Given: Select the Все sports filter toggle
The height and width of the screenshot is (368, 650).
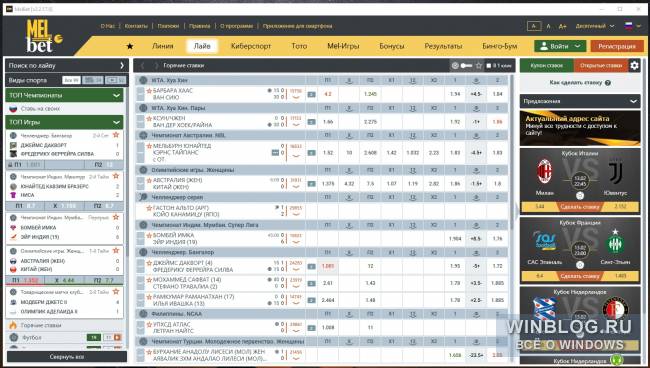Looking at the screenshot, I should (71, 80).
